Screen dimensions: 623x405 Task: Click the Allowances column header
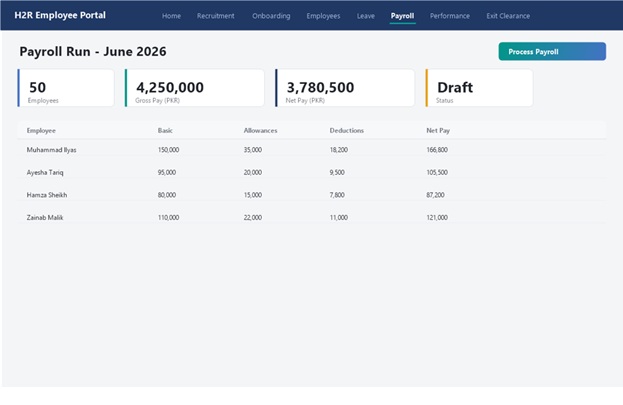pyautogui.click(x=260, y=131)
